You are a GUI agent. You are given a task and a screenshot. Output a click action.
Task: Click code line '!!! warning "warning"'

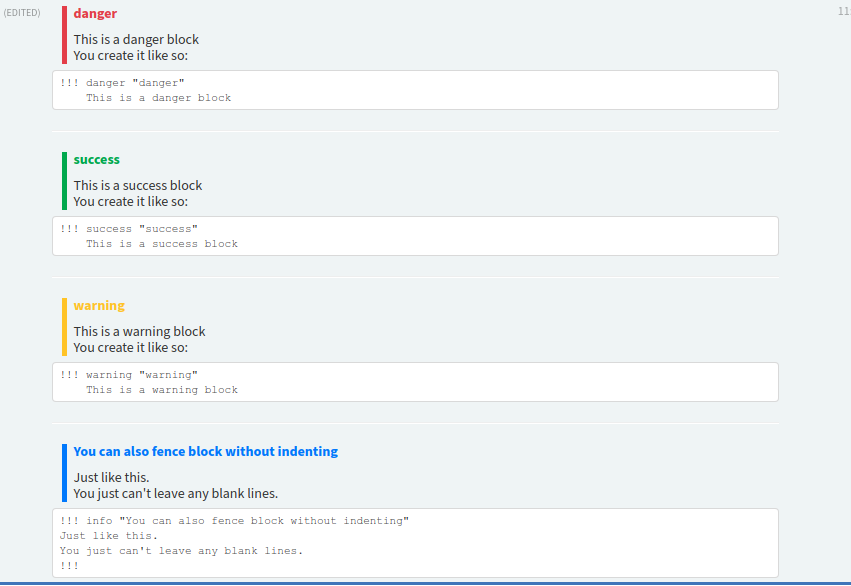pos(129,375)
